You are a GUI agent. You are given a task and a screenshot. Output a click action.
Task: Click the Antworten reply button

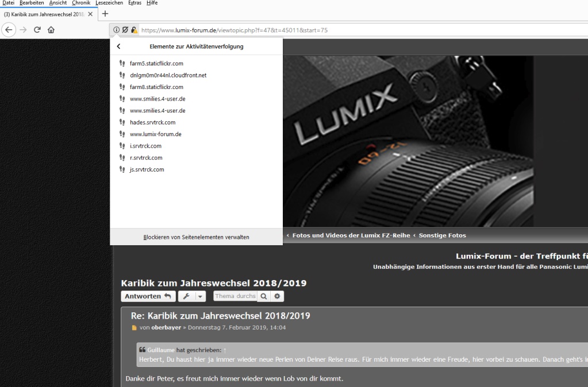[148, 296]
